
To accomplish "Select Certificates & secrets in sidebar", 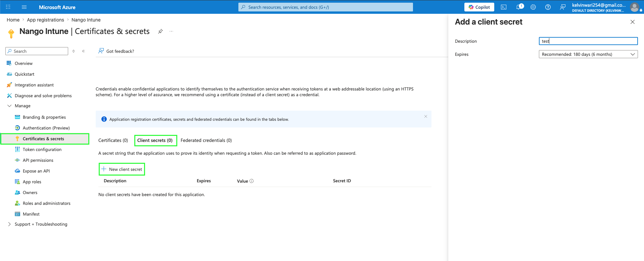I will pos(45,139).
